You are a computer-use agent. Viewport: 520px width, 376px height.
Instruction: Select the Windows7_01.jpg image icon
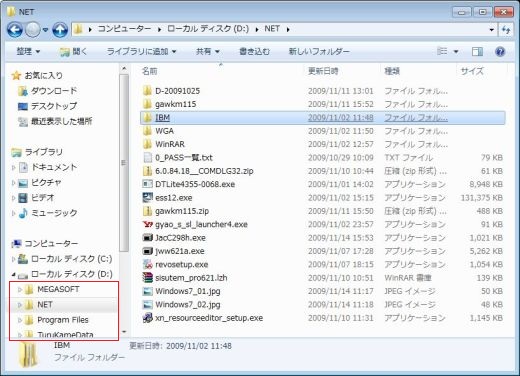click(147, 291)
